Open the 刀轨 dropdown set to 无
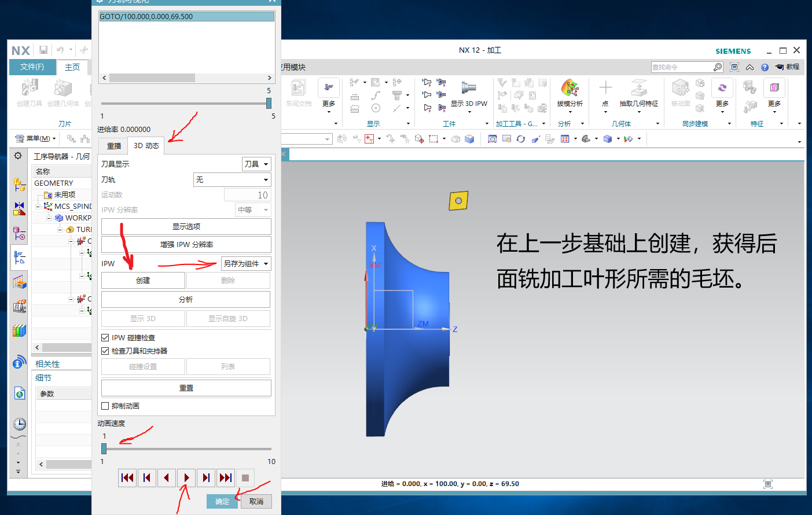This screenshot has width=812, height=515. [x=232, y=179]
